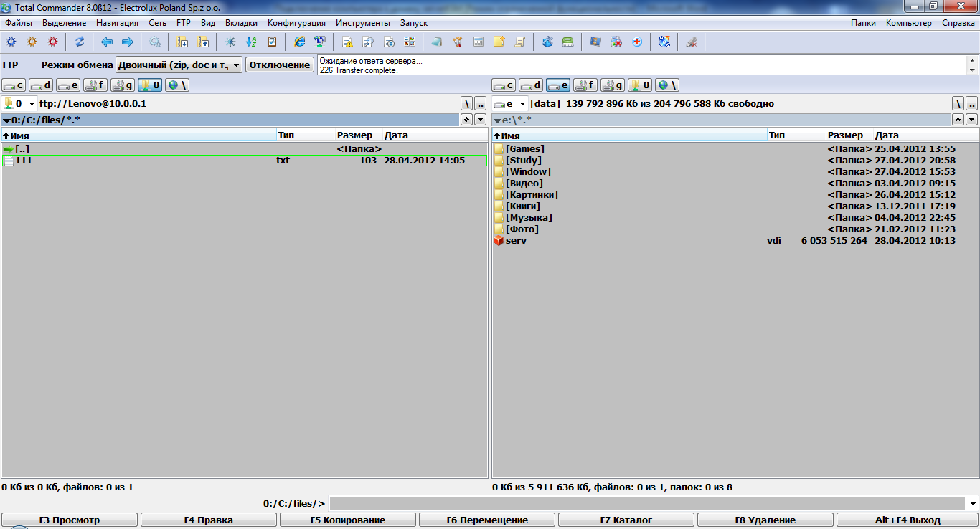Select drive g in left drive bar
Screen dimensions: 980x529
point(123,85)
